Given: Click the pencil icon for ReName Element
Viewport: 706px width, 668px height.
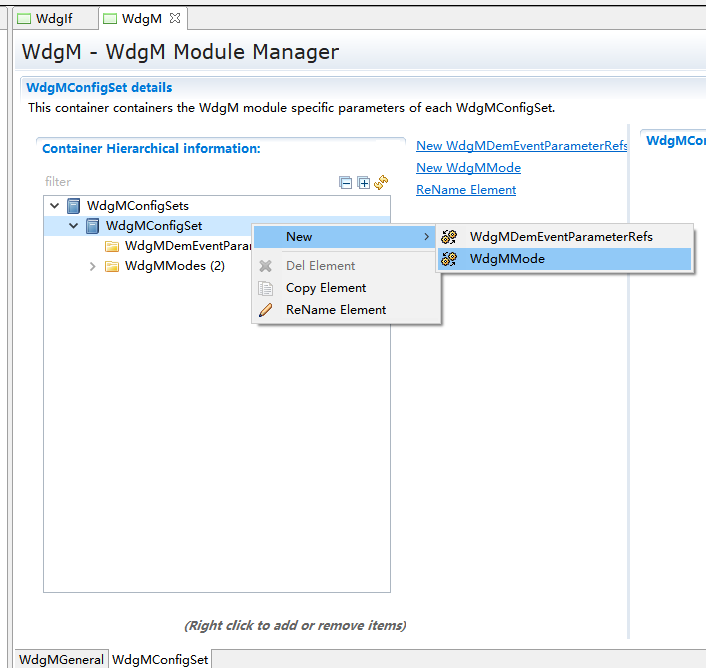Looking at the screenshot, I should click(x=266, y=310).
